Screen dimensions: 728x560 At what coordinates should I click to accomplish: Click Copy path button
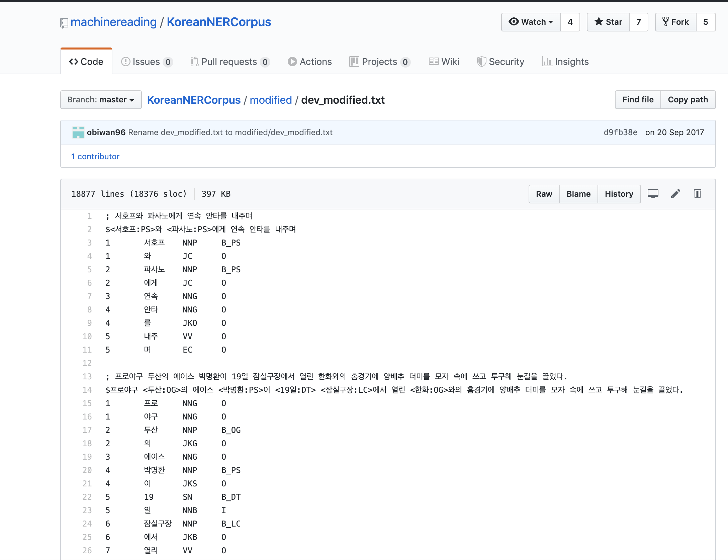(x=688, y=100)
